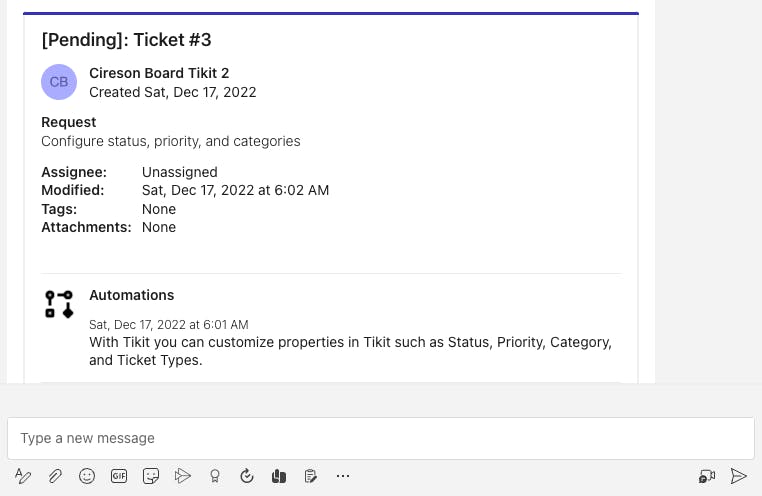
Task: Click the Automations workflow icon
Action: click(59, 304)
